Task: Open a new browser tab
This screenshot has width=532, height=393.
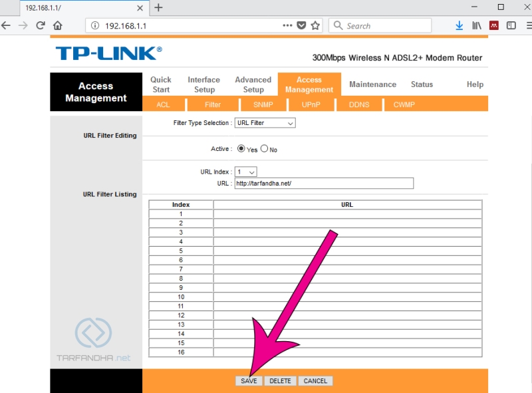Action: (158, 7)
